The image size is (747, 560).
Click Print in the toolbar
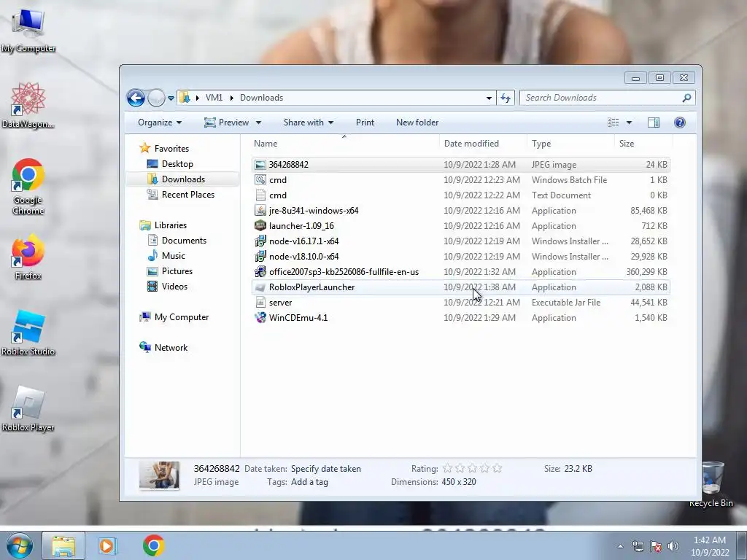point(365,122)
